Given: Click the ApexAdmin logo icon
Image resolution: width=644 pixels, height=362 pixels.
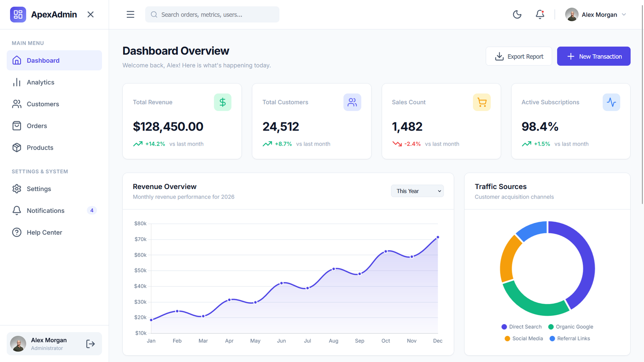Looking at the screenshot, I should pos(18,14).
